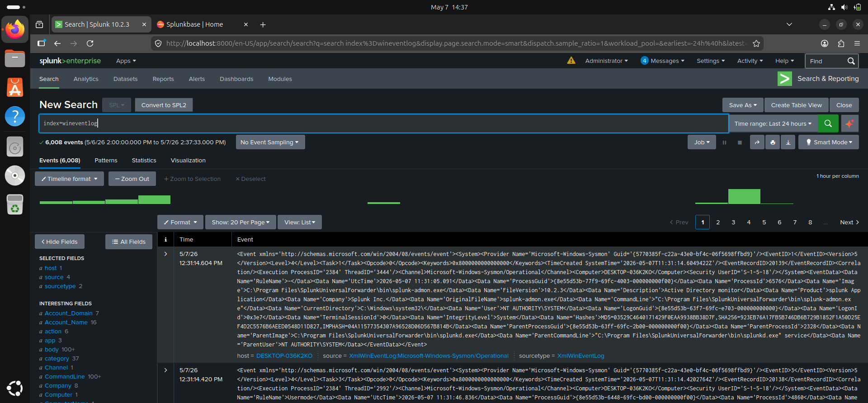Launch Ubuntu Software from dock

(15, 88)
